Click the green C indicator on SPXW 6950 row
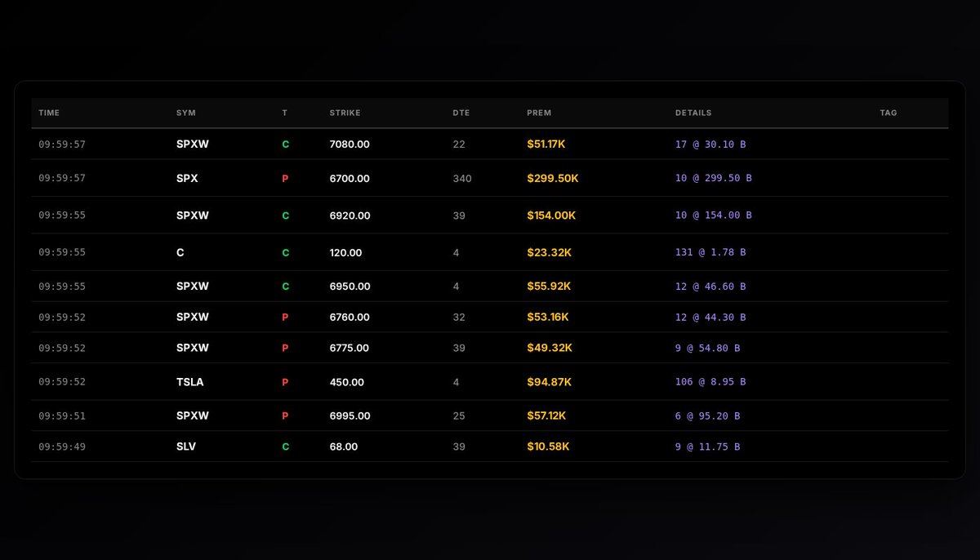The height and width of the screenshot is (560, 980). tap(285, 286)
